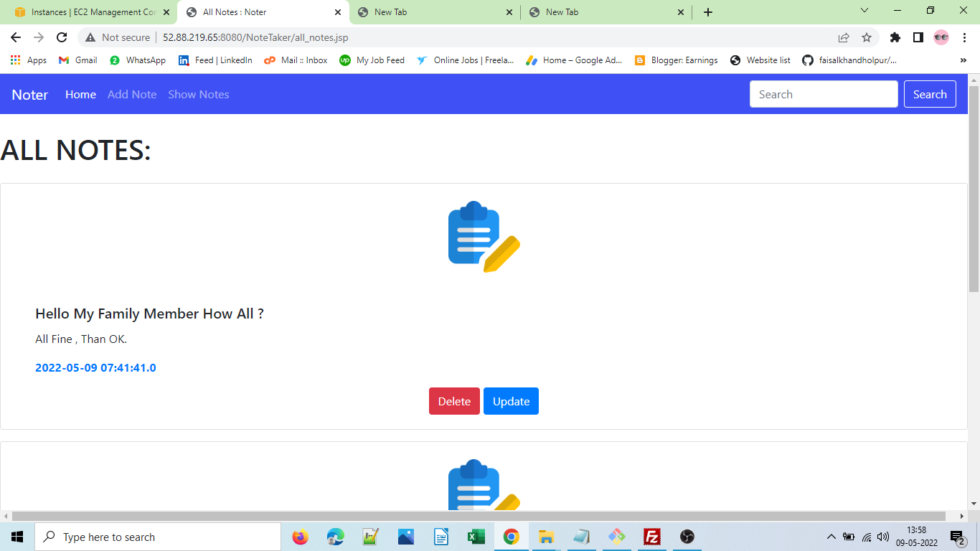Show the Not secure site information
Viewport: 980px width, 551px height.
tap(118, 37)
